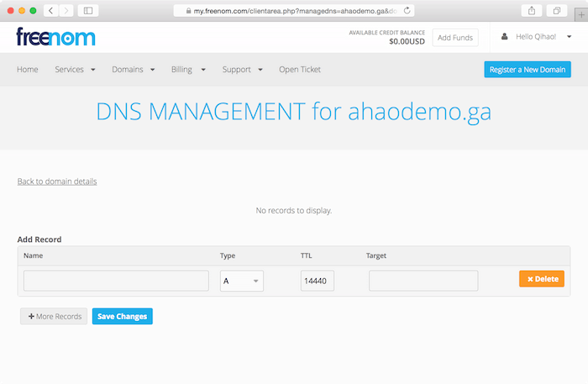Click Register a New Domain button

tap(528, 70)
